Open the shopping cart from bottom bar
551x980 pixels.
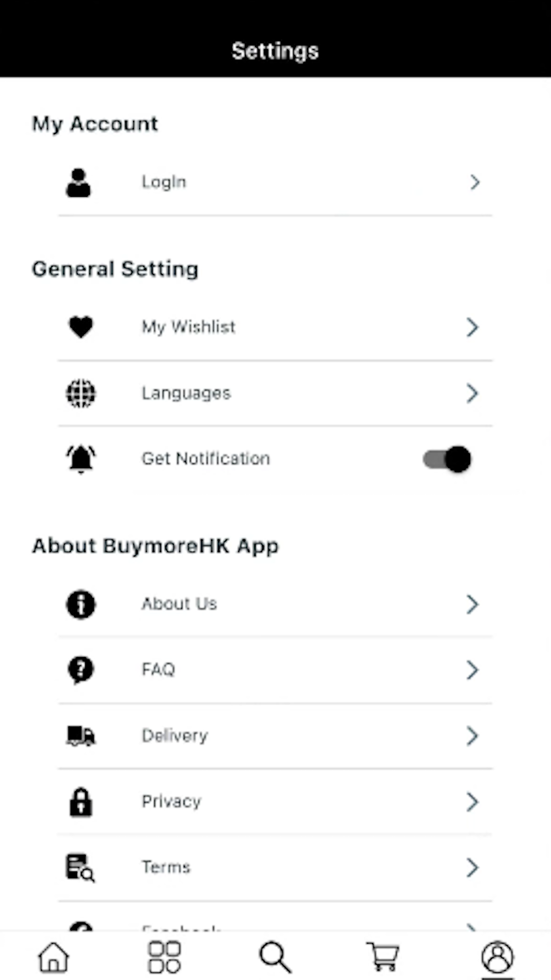point(383,956)
